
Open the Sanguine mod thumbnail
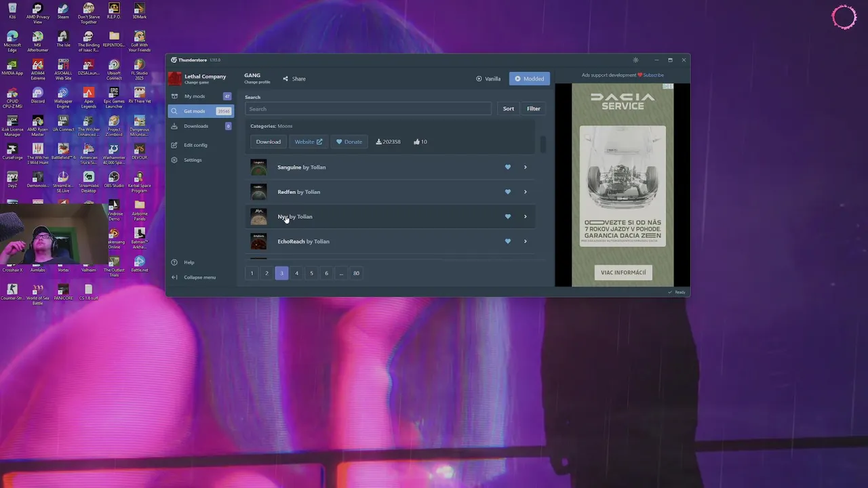point(258,167)
